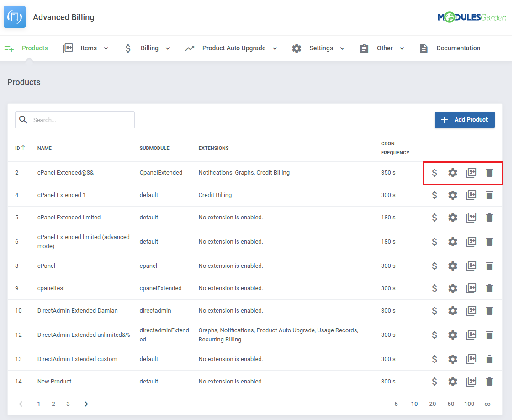Click 'cPanel Extended limited (advanced mode)' name
The image size is (514, 420).
(x=83, y=242)
